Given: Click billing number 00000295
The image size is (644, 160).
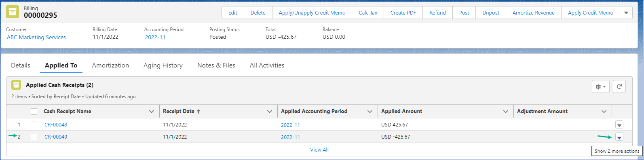Looking at the screenshot, I should click(x=40, y=15).
